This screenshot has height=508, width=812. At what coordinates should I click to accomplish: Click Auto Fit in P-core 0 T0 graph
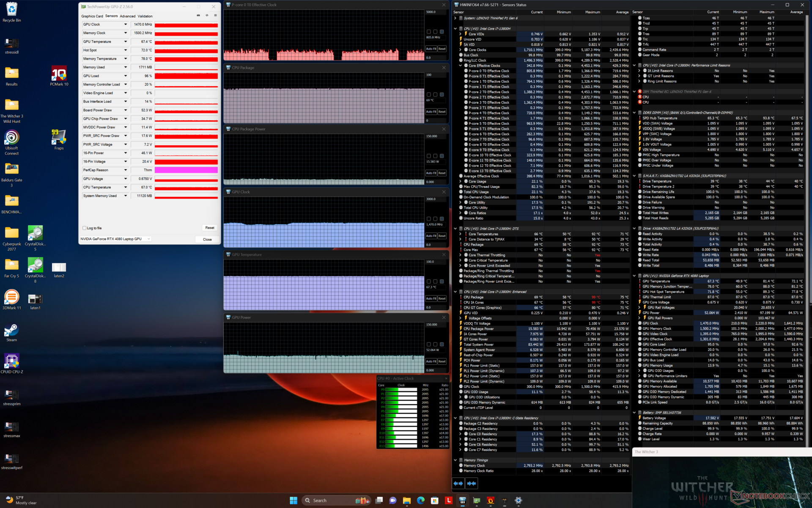(431, 49)
